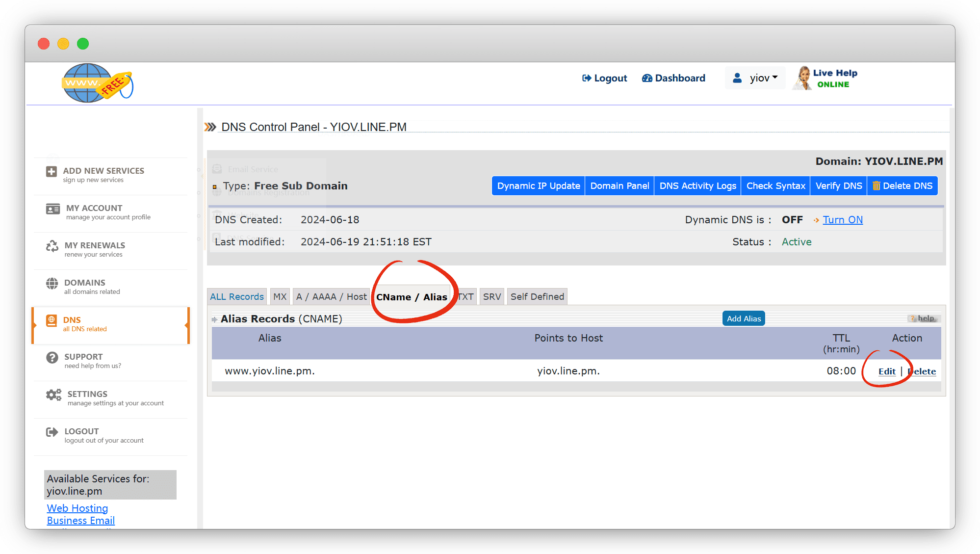The width and height of the screenshot is (980, 554).
Task: Open the Self Defined tab
Action: point(537,297)
